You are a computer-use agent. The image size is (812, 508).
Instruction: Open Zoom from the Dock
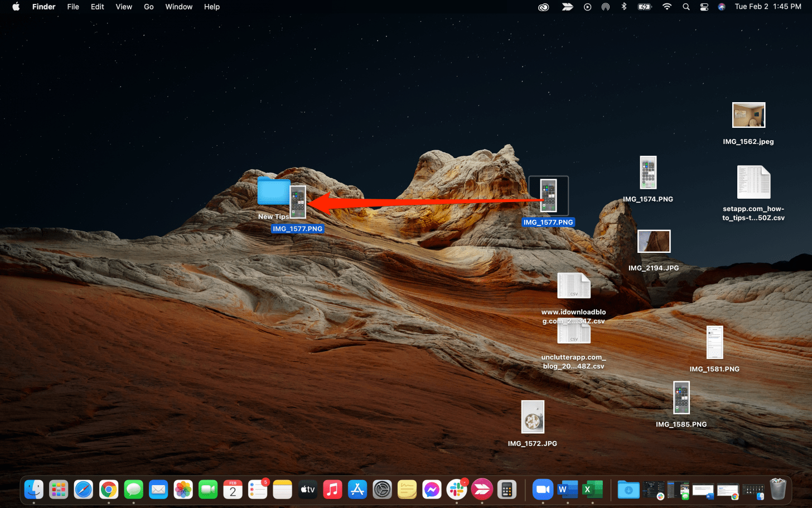(542, 490)
